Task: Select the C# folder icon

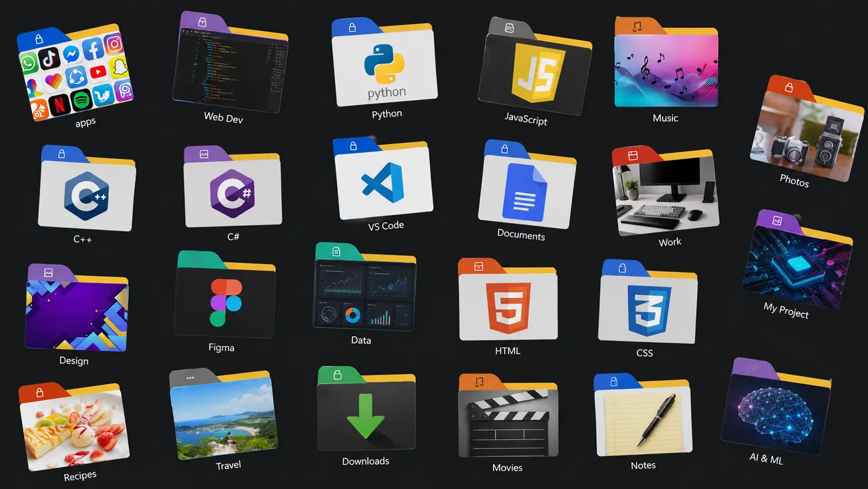Action: (233, 186)
